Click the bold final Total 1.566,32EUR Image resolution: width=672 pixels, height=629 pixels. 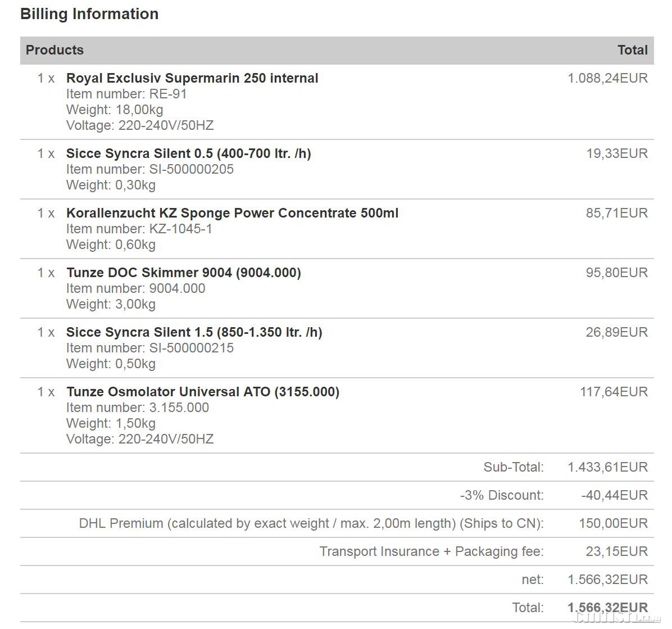tap(607, 608)
